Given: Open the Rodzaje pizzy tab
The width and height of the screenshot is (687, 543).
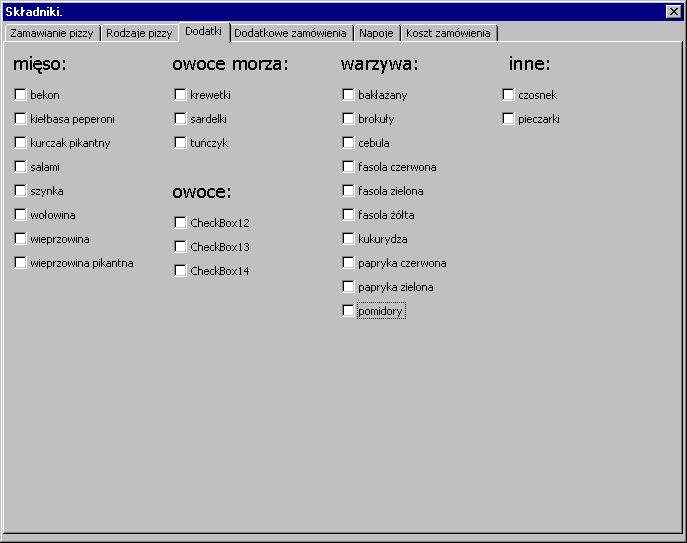Looking at the screenshot, I should click(x=140, y=33).
